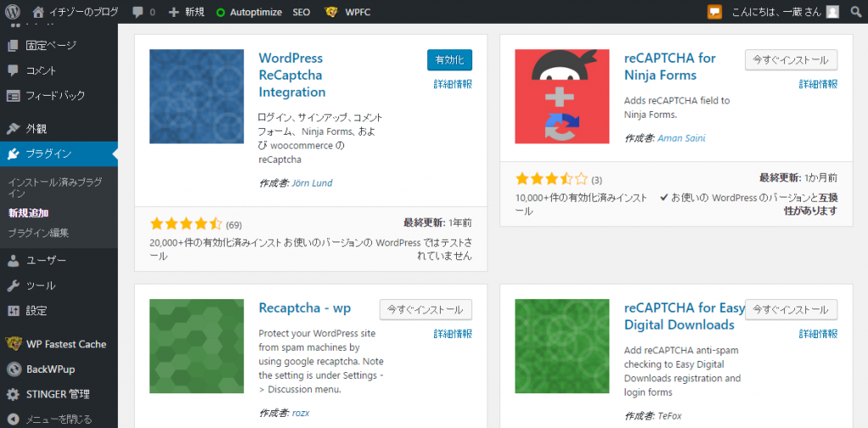
Task: Click the plus icon for 新規
Action: click(x=174, y=12)
